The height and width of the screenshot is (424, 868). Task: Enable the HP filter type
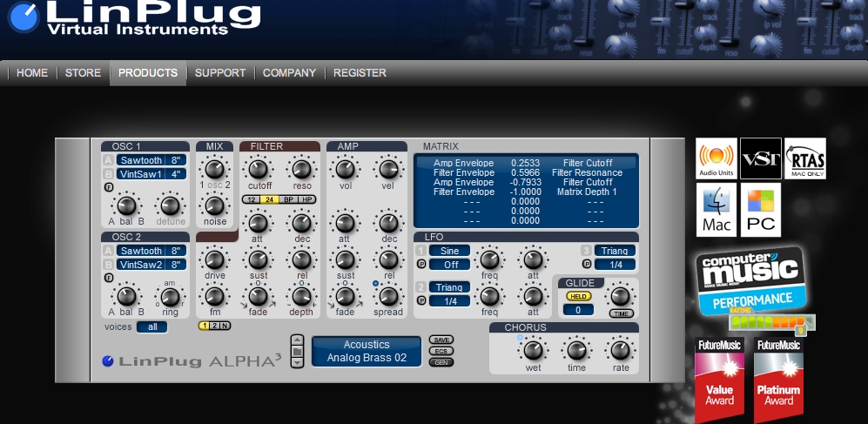[307, 199]
